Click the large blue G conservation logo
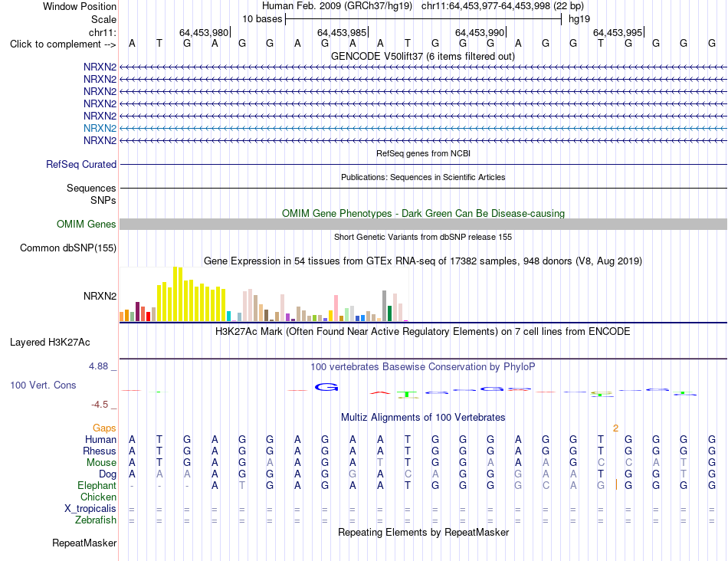This screenshot has width=728, height=561. pos(326,387)
